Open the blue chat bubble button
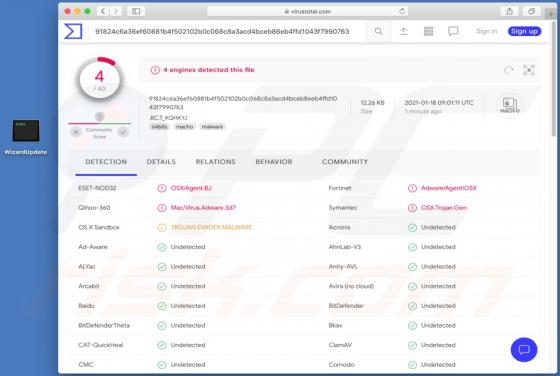Image resolution: width=560 pixels, height=376 pixels. coord(524,350)
